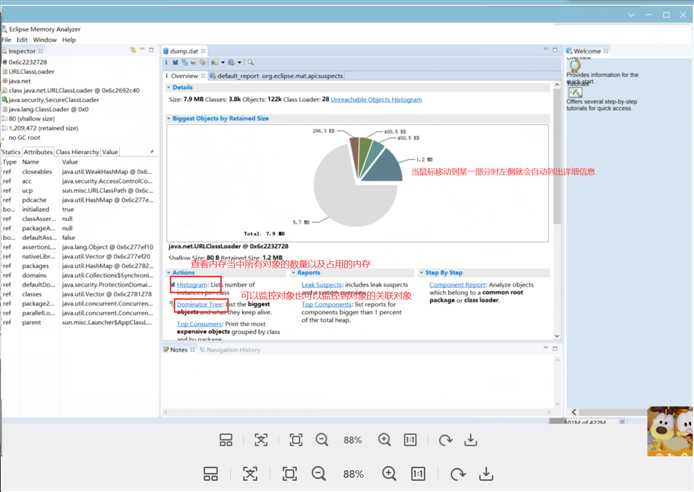
Task: Close the Welcome tab
Action: [x=606, y=51]
